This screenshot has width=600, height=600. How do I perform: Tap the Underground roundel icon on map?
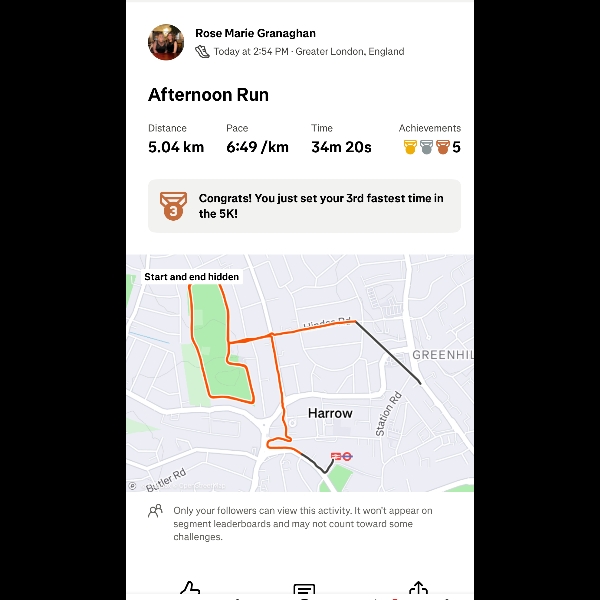point(347,456)
